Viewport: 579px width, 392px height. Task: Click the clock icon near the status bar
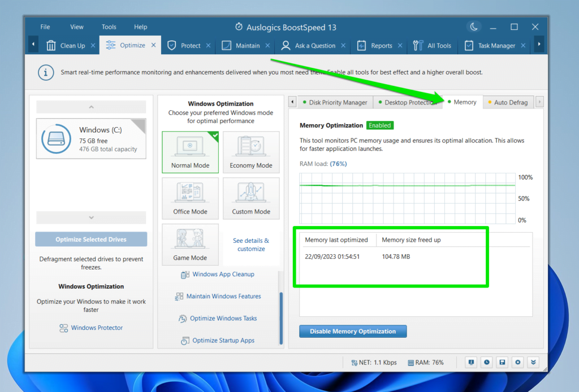(486, 362)
